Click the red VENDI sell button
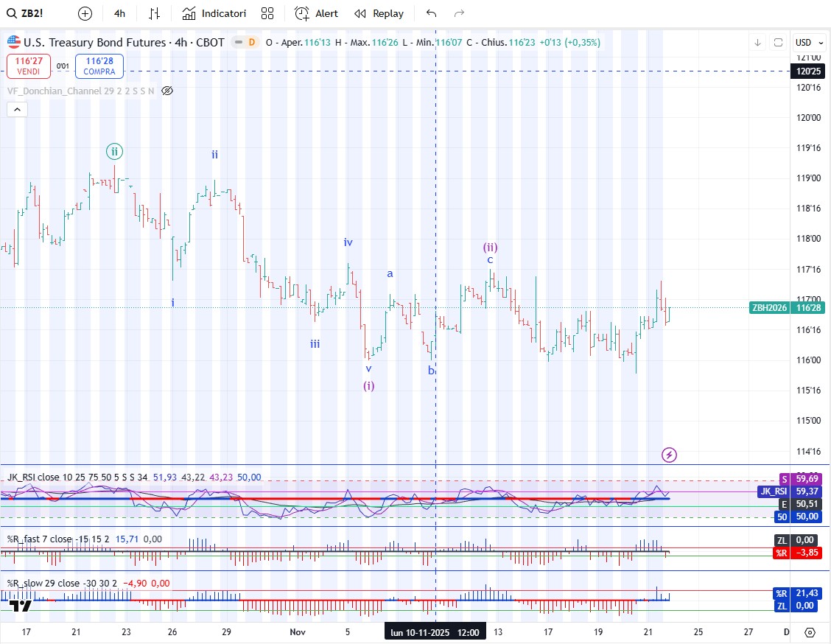Screen dimensions: 831x644 pos(29,66)
